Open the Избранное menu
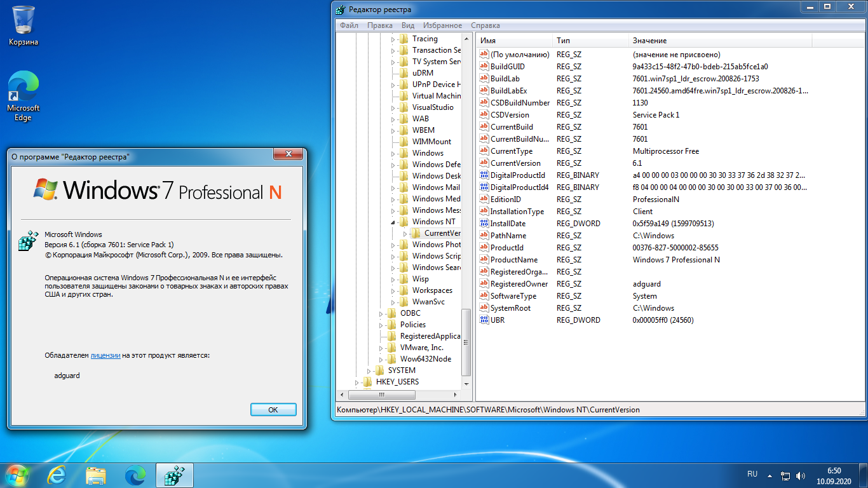 (x=442, y=25)
